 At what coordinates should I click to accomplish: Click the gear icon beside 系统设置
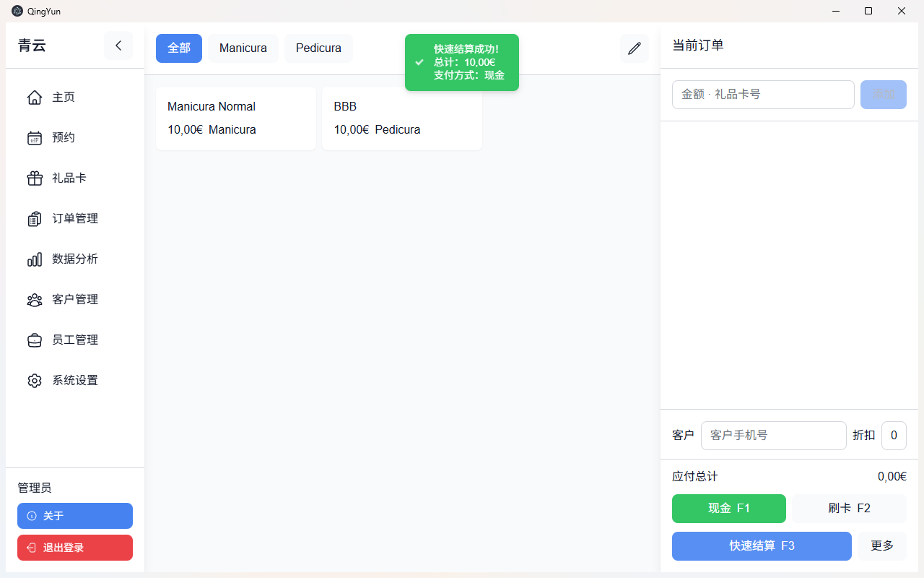[35, 380]
